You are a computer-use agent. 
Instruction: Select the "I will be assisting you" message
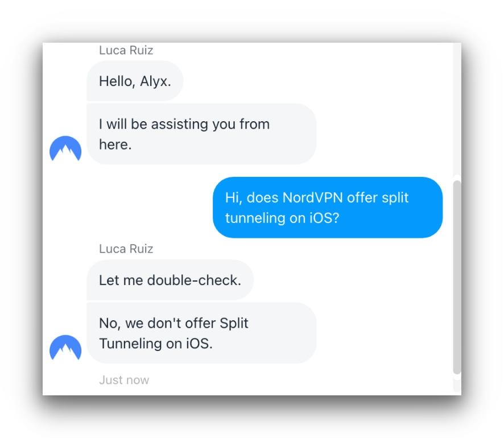click(x=201, y=134)
